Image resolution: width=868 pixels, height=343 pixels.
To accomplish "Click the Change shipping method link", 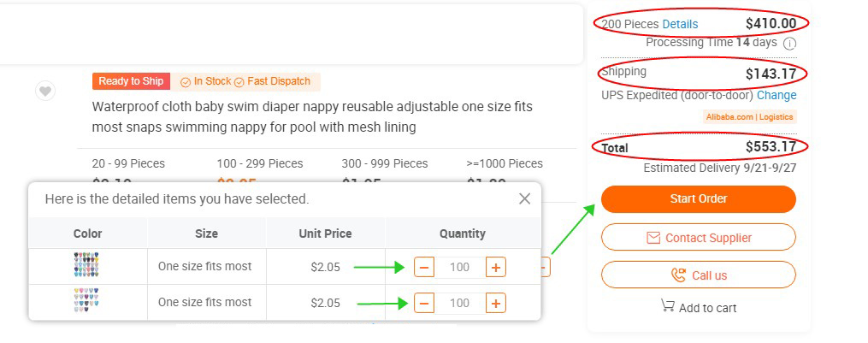I will 776,95.
